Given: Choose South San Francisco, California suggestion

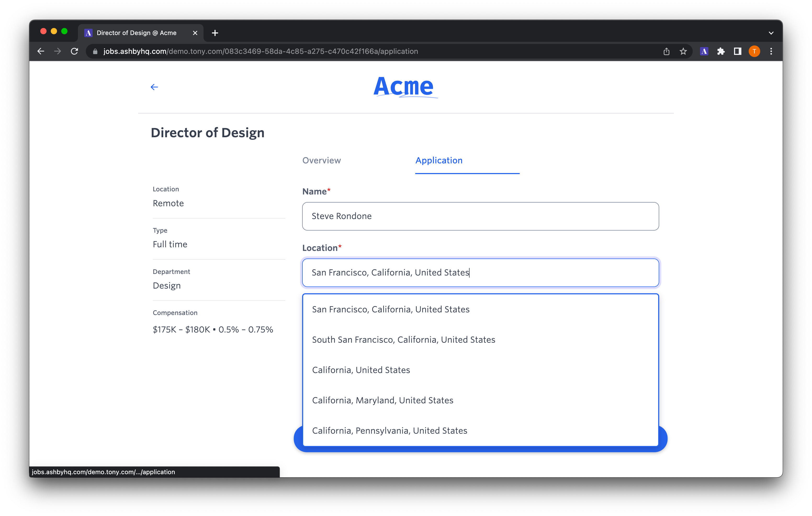Looking at the screenshot, I should tap(403, 340).
